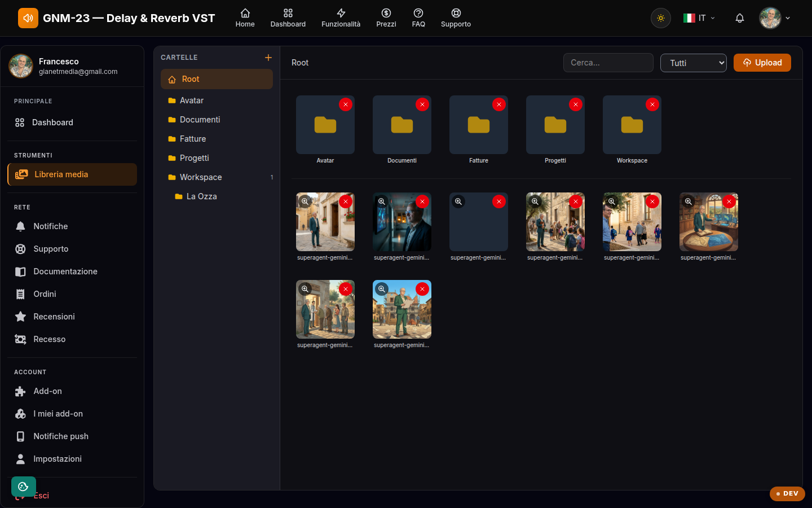Open Supporto in the top navigation
The height and width of the screenshot is (508, 812).
click(456, 18)
